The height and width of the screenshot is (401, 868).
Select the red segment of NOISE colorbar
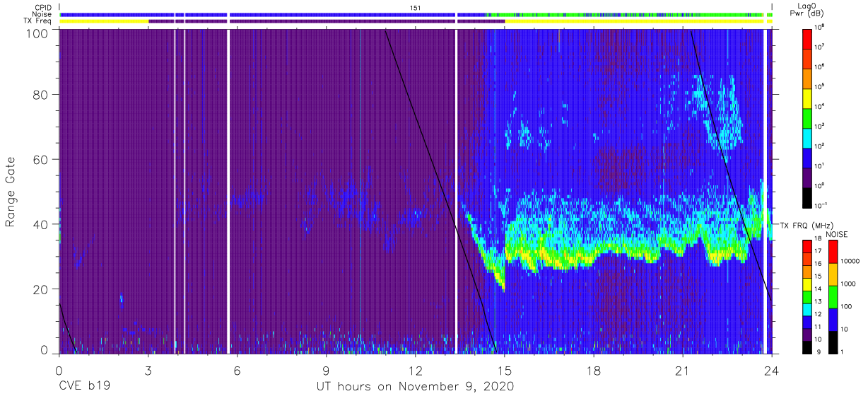[x=832, y=252]
